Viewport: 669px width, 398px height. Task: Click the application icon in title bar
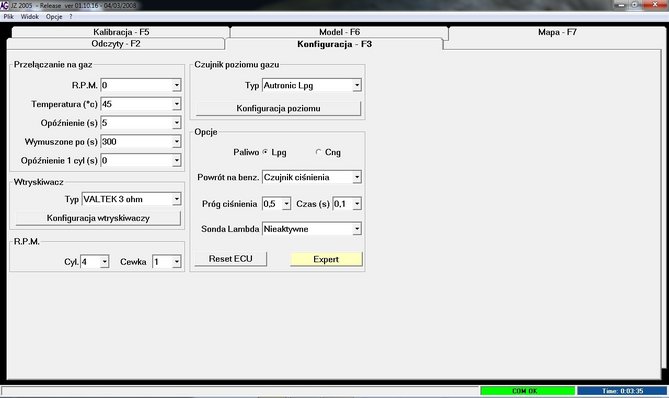(4, 5)
